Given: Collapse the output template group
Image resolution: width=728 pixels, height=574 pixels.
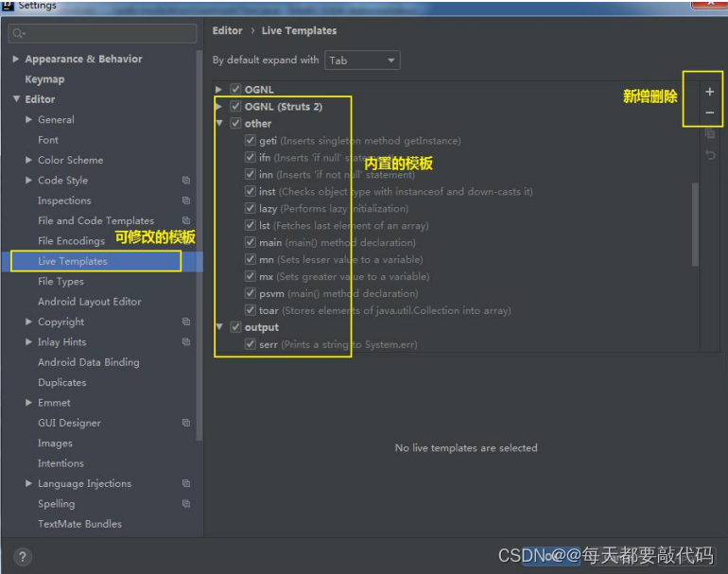Looking at the screenshot, I should tap(219, 327).
